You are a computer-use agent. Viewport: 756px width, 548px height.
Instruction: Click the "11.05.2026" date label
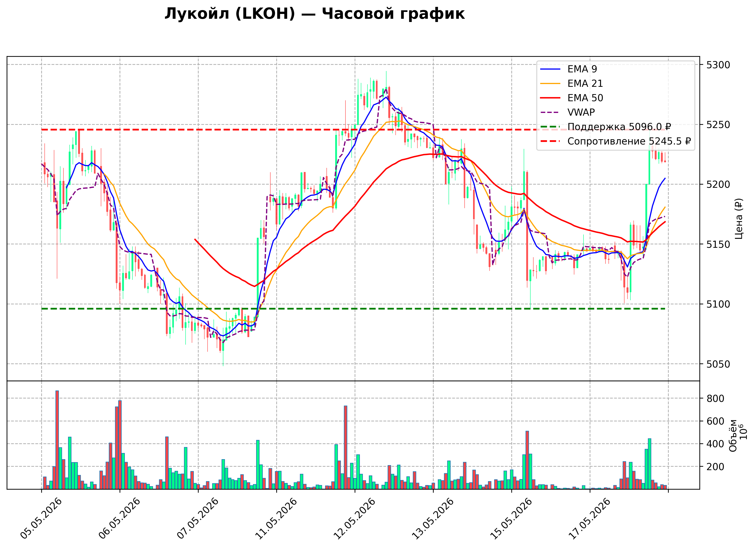(x=276, y=518)
